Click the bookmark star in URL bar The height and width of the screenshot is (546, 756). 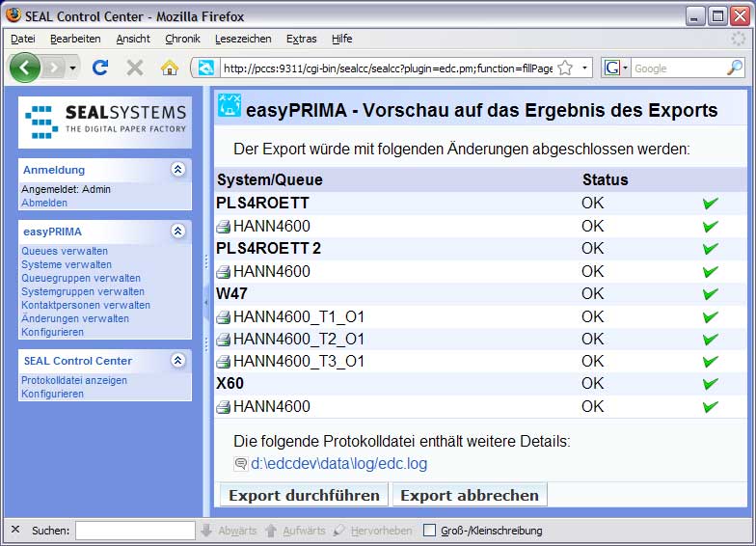(565, 68)
